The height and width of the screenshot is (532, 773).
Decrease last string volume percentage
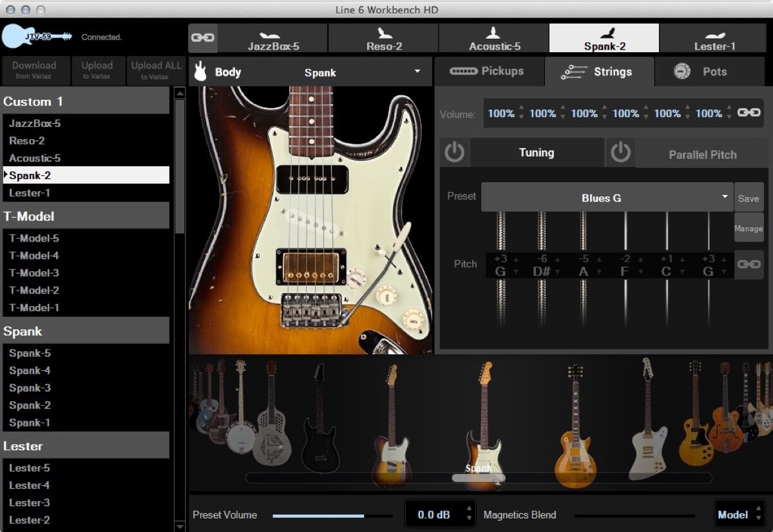point(729,118)
